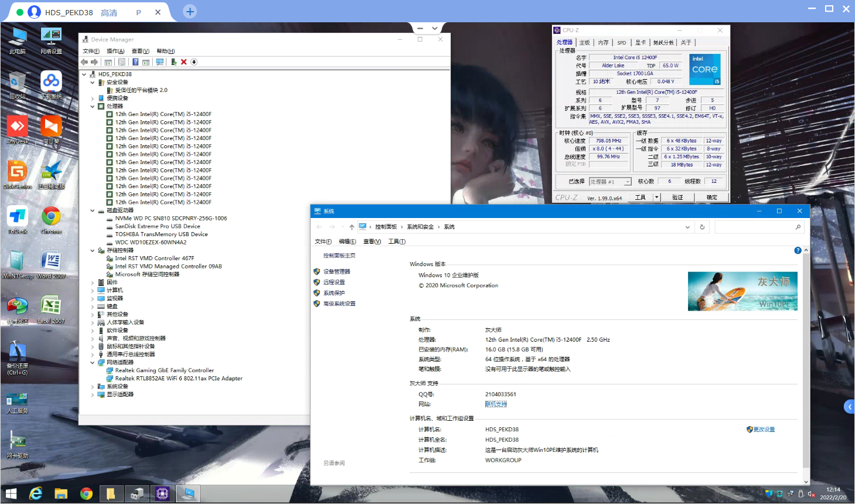Image resolution: width=855 pixels, height=504 pixels.
Task: Open the 此电脑 desktop icon
Action: click(17, 40)
